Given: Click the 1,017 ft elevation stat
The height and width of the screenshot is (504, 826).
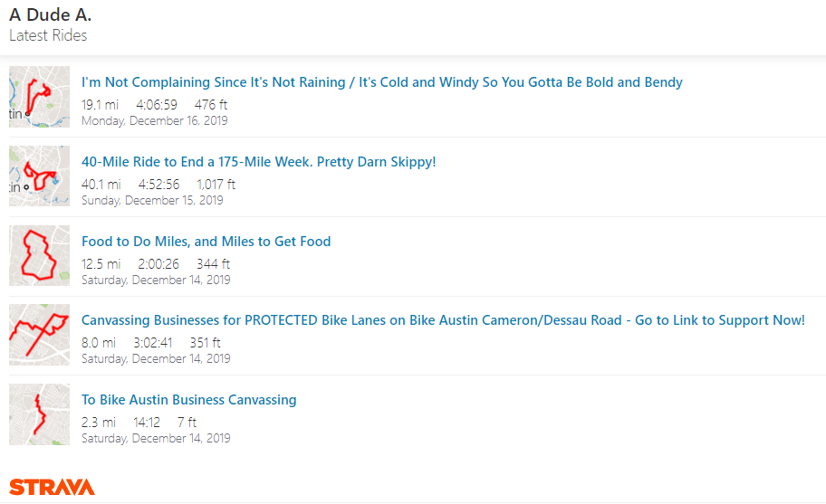Looking at the screenshot, I should point(216,185).
